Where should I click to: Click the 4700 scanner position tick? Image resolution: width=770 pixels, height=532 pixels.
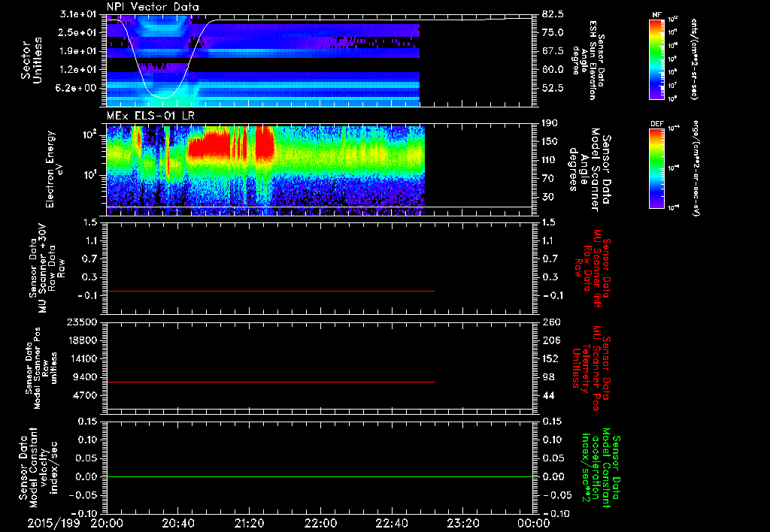86,395
